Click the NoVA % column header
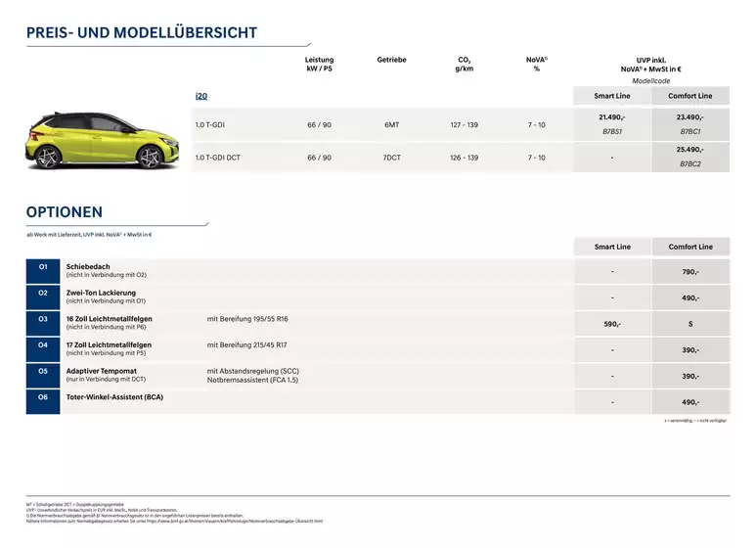The width and height of the screenshot is (756, 548). point(537,65)
